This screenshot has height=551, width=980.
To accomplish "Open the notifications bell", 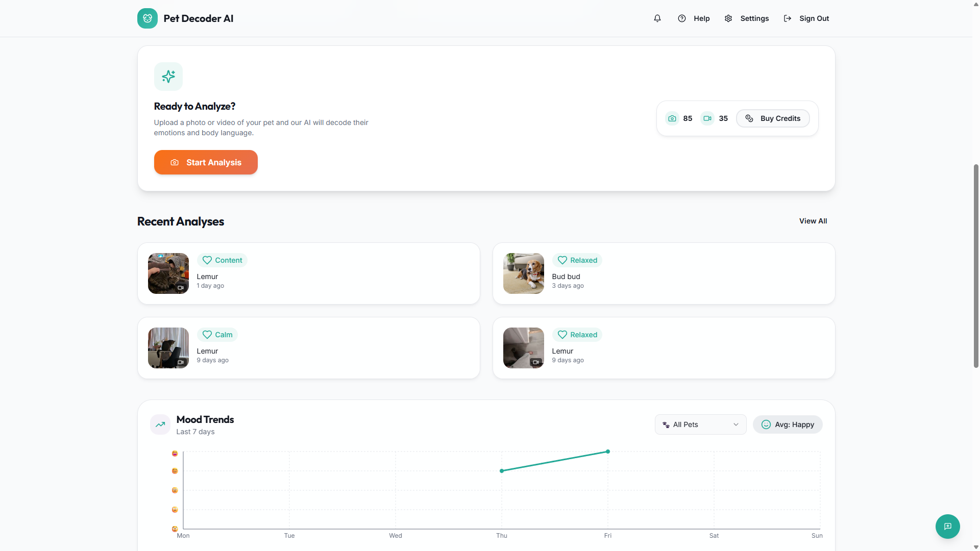I will coord(657,18).
